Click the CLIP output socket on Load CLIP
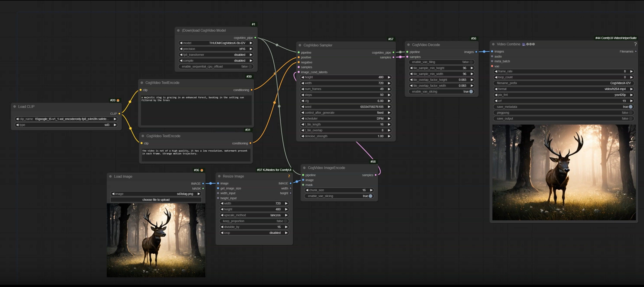644x287 pixels. [119, 114]
